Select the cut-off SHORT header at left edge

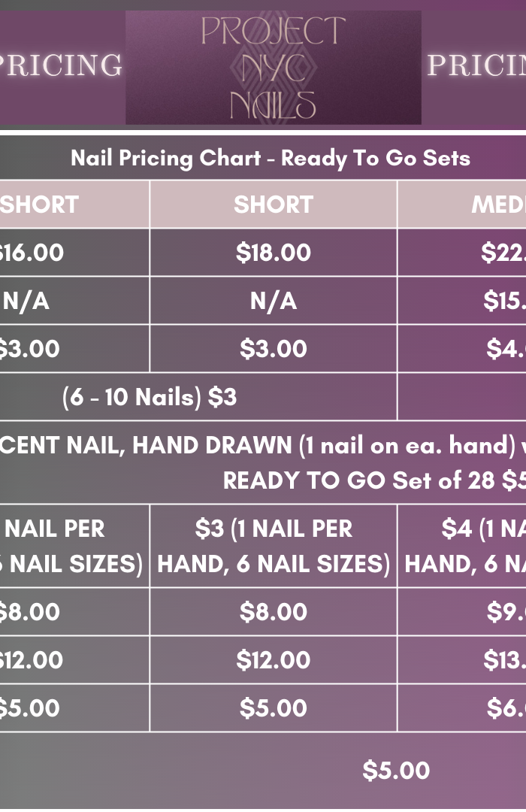click(39, 205)
